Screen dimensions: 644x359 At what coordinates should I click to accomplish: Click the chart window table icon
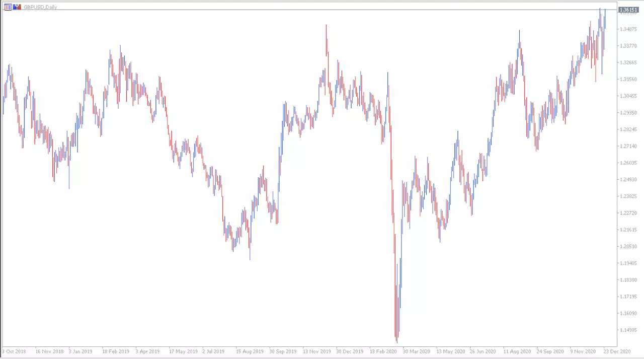click(8, 7)
